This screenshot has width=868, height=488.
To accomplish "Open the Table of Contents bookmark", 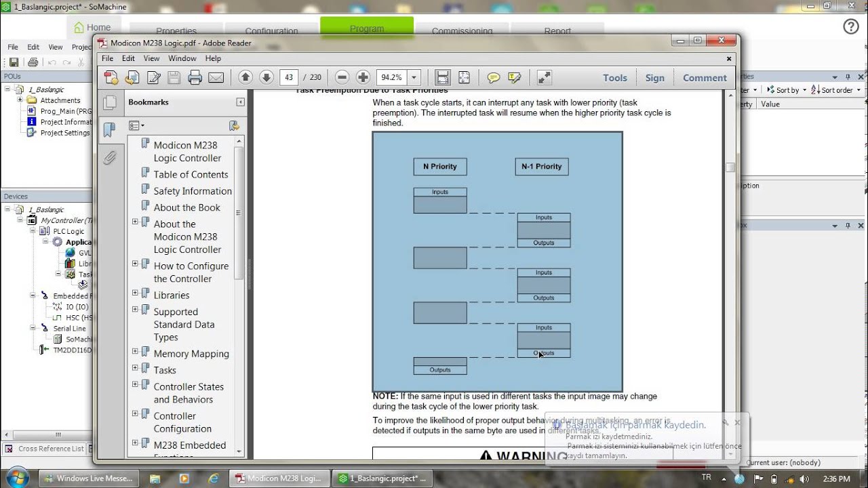I will point(191,174).
